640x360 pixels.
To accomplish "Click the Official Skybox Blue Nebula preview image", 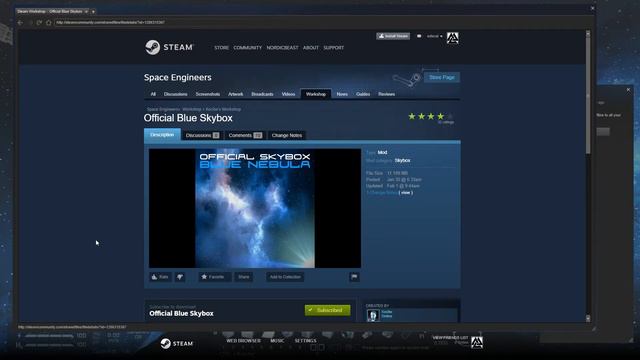I will point(255,208).
